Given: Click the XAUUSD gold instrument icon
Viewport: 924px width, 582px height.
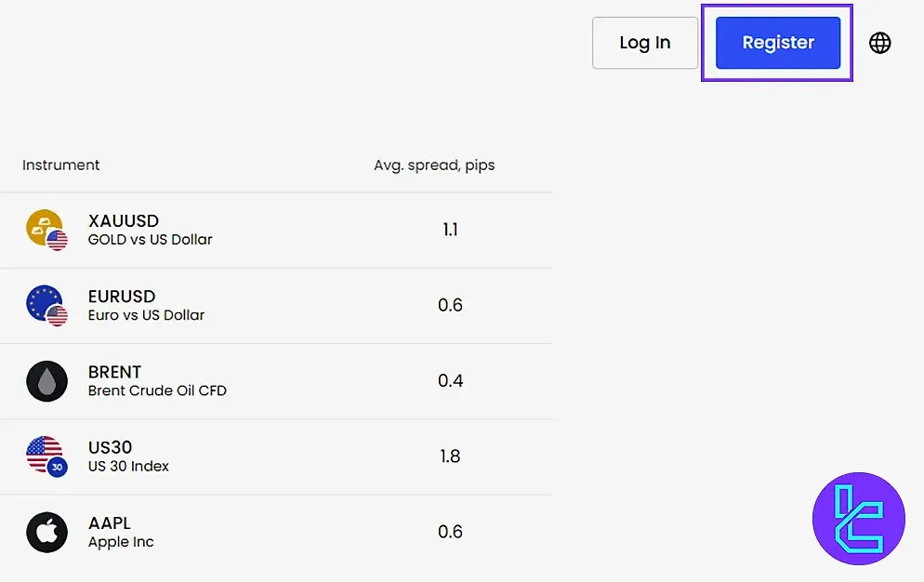Looking at the screenshot, I should [46, 230].
